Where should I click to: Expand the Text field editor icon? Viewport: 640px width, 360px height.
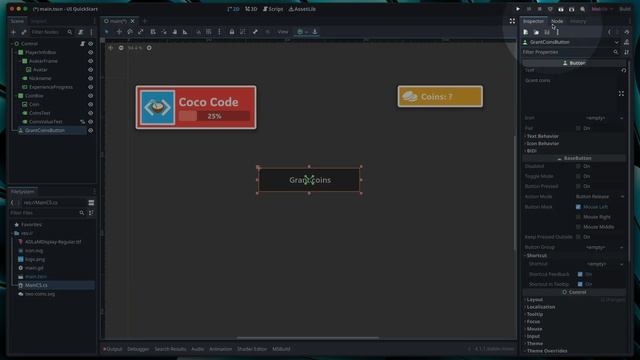[621, 93]
